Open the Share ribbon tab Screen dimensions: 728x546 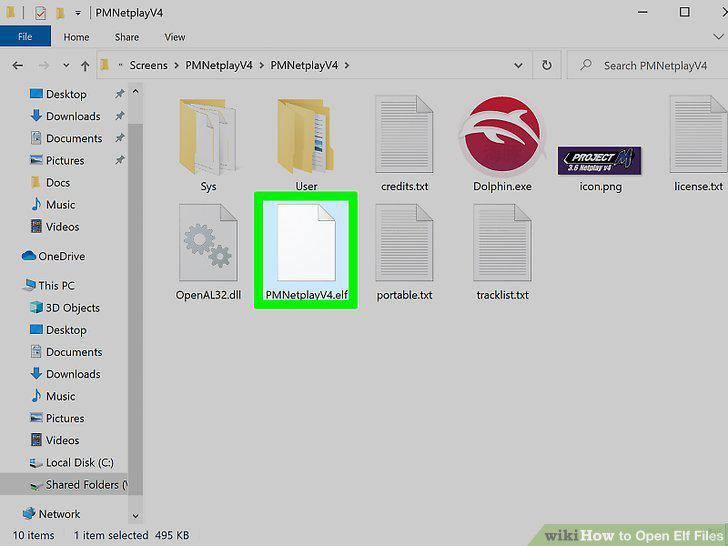pos(127,37)
